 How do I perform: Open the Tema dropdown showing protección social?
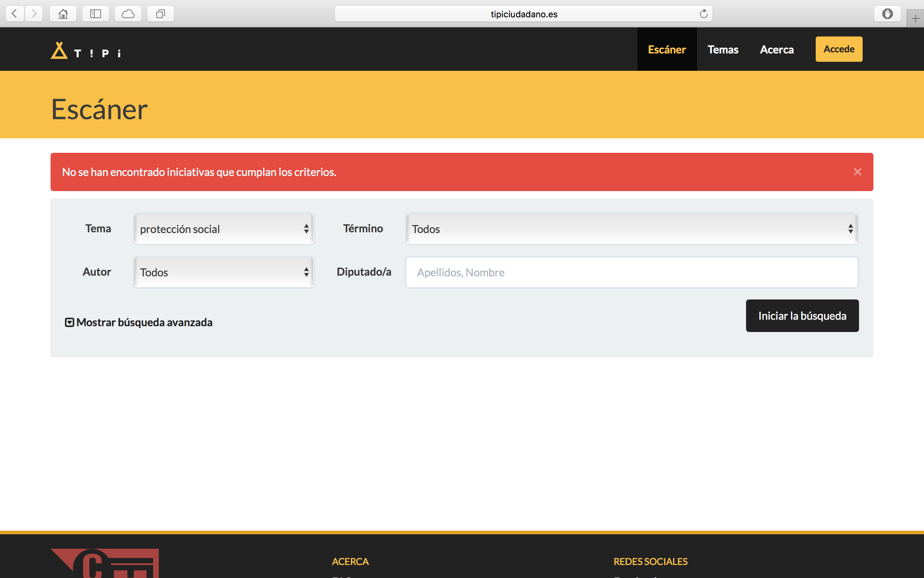click(x=224, y=229)
